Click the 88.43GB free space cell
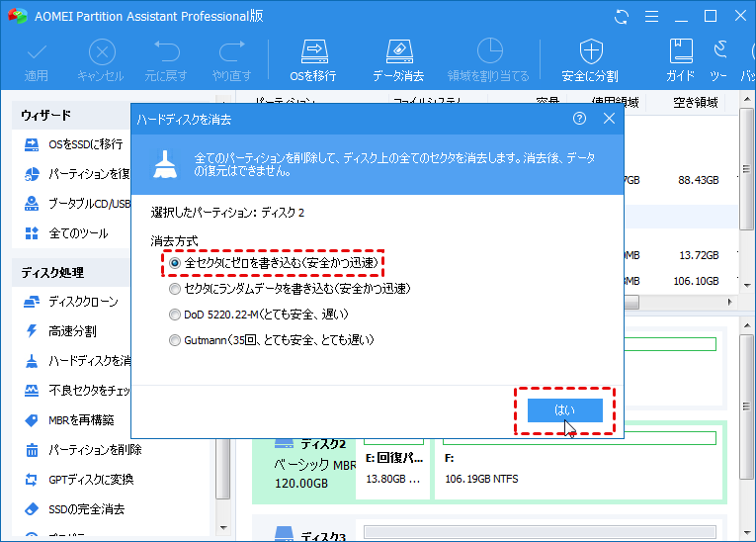This screenshot has width=756, height=542. pos(698,180)
